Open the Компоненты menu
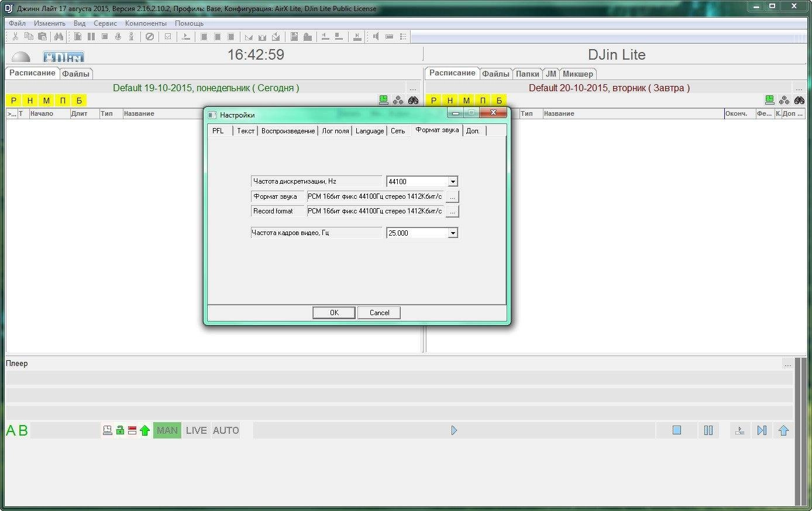Viewport: 812px width, 511px height. tap(146, 23)
